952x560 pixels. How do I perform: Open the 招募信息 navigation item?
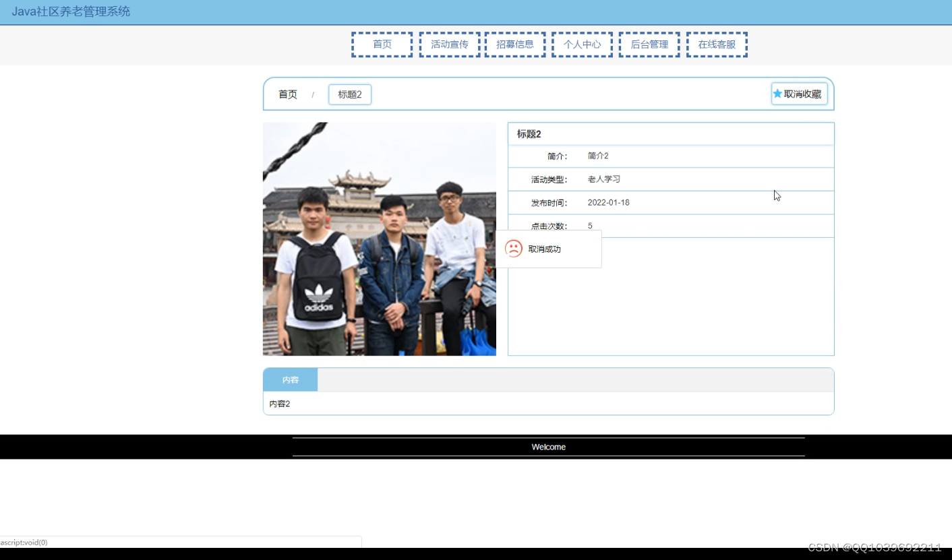coord(514,44)
